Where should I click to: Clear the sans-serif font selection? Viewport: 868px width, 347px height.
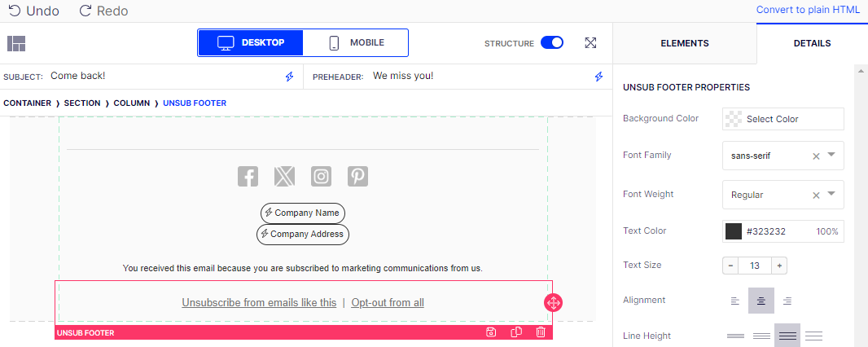816,156
